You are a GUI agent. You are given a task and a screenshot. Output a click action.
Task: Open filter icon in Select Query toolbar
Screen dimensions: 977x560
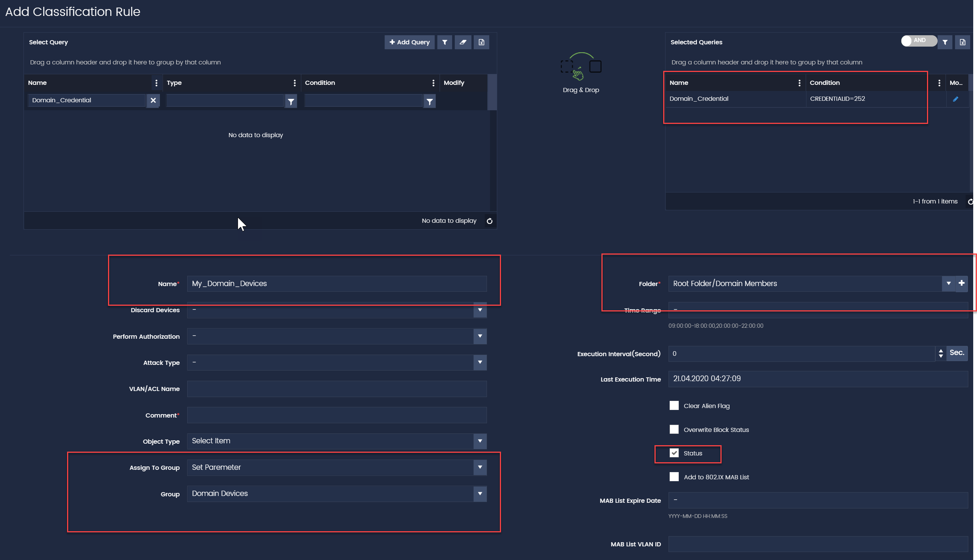pos(445,42)
